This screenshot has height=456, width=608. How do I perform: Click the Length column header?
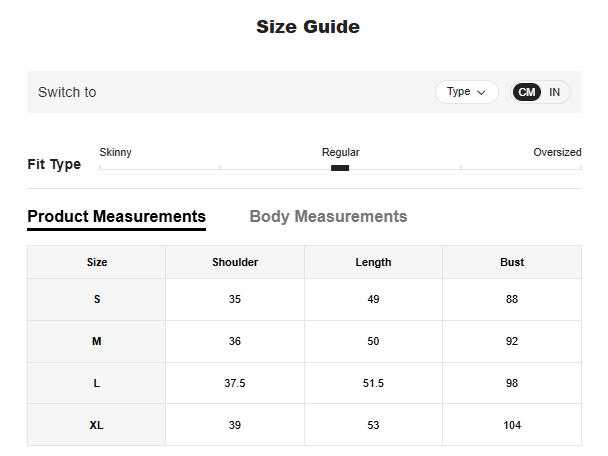(x=373, y=262)
